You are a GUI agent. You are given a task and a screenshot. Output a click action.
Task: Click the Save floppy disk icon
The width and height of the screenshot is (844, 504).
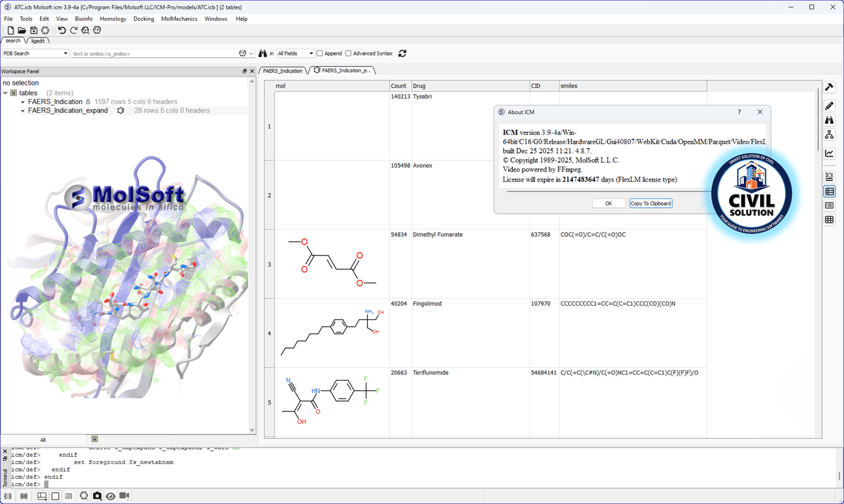pyautogui.click(x=34, y=30)
